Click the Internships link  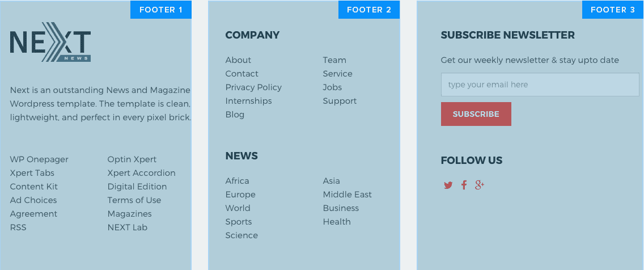pyautogui.click(x=248, y=101)
